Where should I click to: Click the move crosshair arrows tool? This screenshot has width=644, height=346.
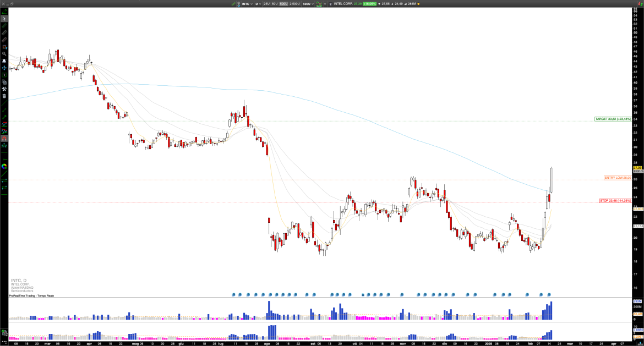(x=4, y=68)
